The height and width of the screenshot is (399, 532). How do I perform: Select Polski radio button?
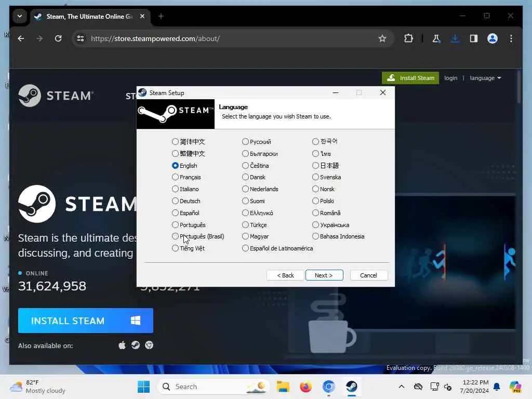315,201
